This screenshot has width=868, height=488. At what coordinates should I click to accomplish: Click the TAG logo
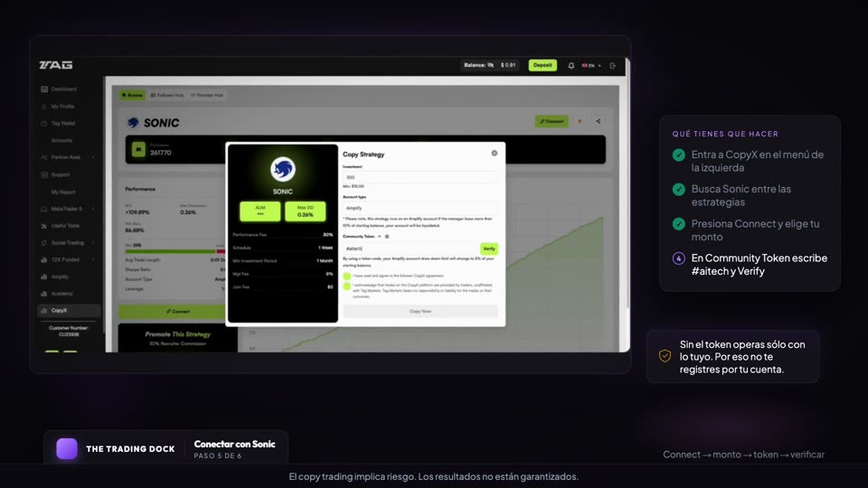56,65
